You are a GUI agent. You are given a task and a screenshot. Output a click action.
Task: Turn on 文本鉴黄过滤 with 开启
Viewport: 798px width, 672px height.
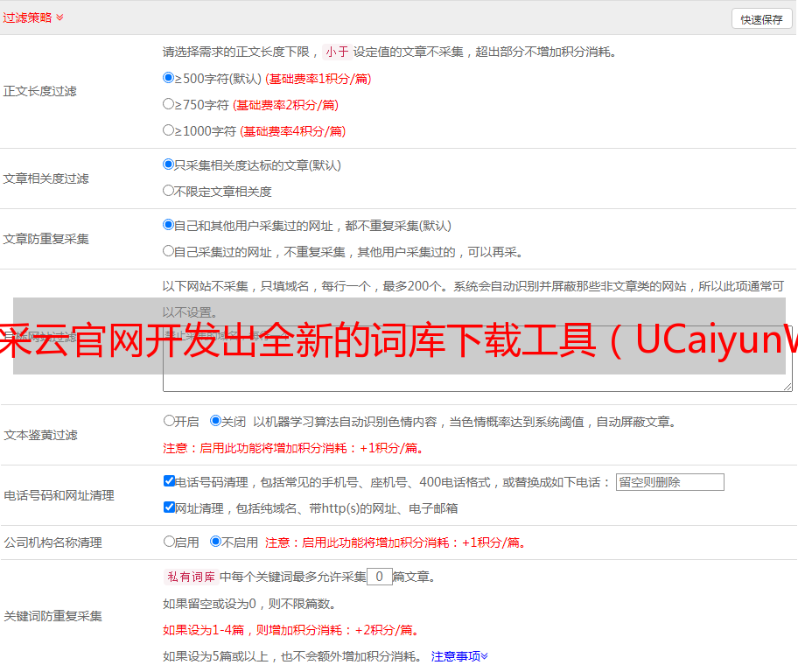169,421
